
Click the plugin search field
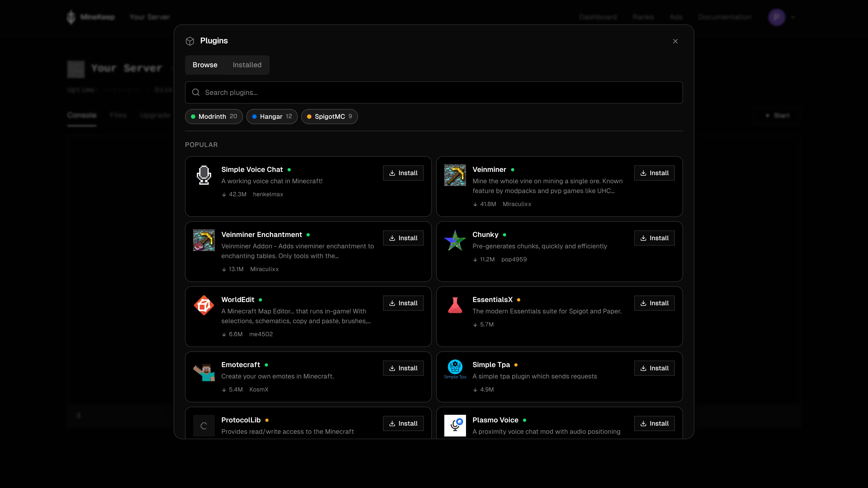434,92
